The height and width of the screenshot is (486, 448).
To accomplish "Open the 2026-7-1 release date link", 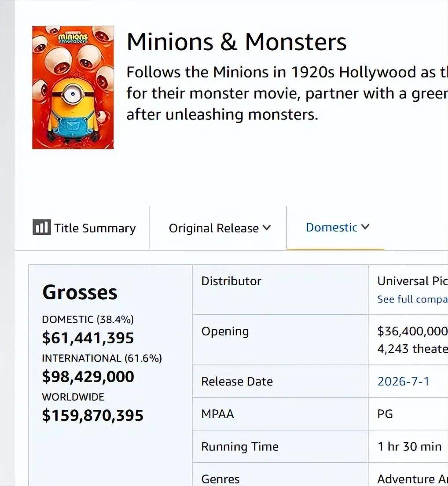I will click(404, 381).
